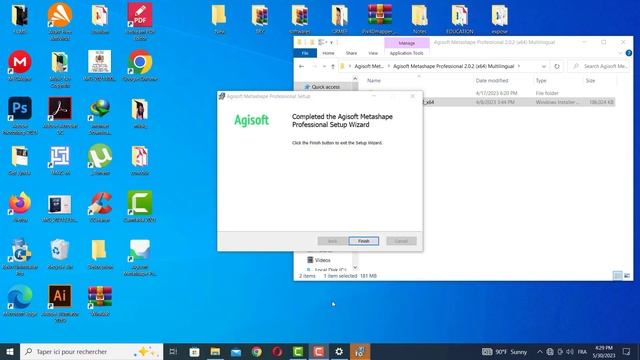Open the notification center on taskbar
Image resolution: width=640 pixels, height=360 pixels.
[627, 351]
